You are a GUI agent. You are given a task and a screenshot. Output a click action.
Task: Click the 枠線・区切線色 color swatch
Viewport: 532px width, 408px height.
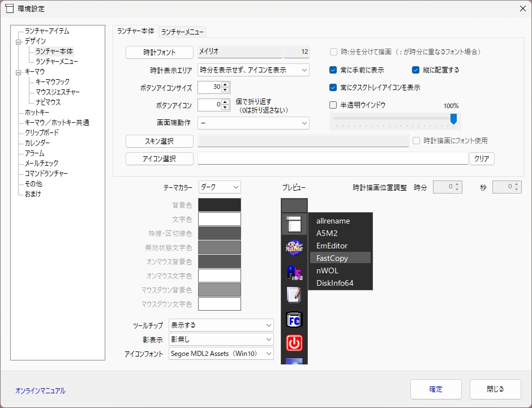point(220,233)
